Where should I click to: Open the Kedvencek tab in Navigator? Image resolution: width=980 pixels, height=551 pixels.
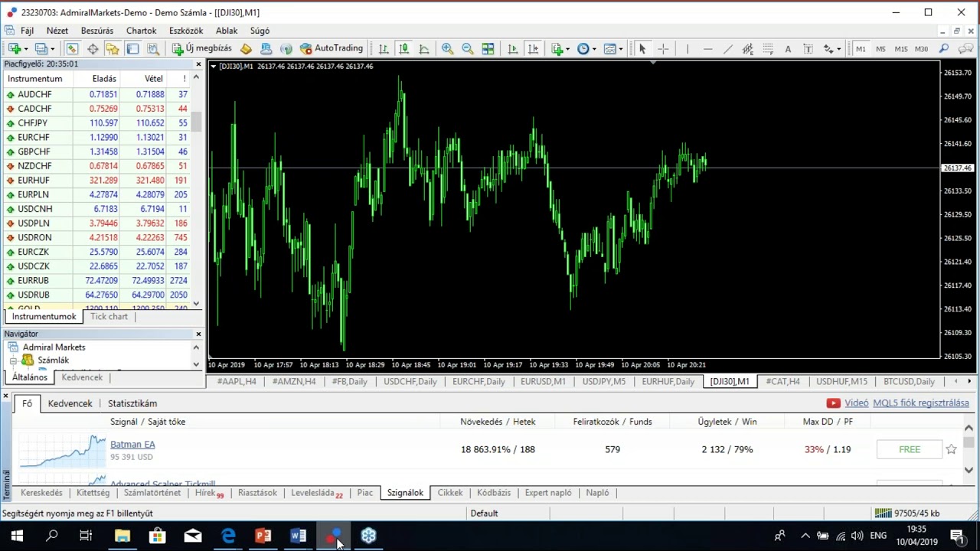tap(82, 377)
